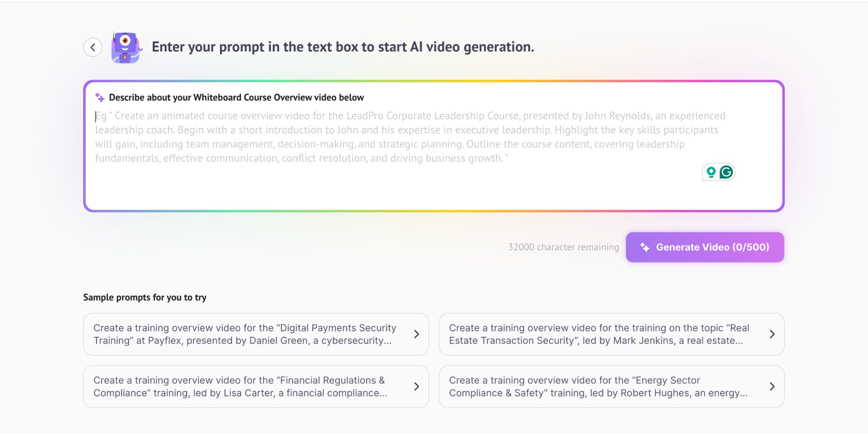Click the green lightbulb icon in prompt box

711,172
